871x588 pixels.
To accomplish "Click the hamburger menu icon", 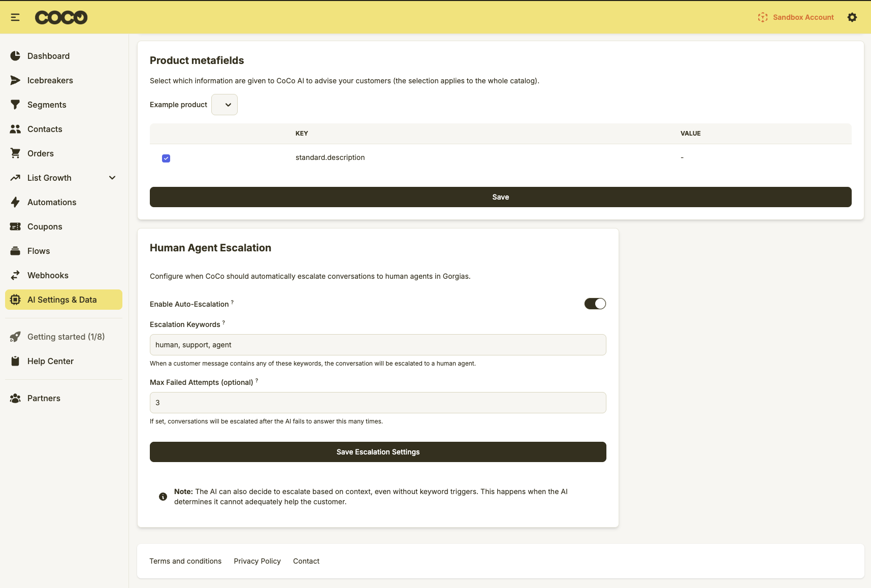I will coord(15,17).
